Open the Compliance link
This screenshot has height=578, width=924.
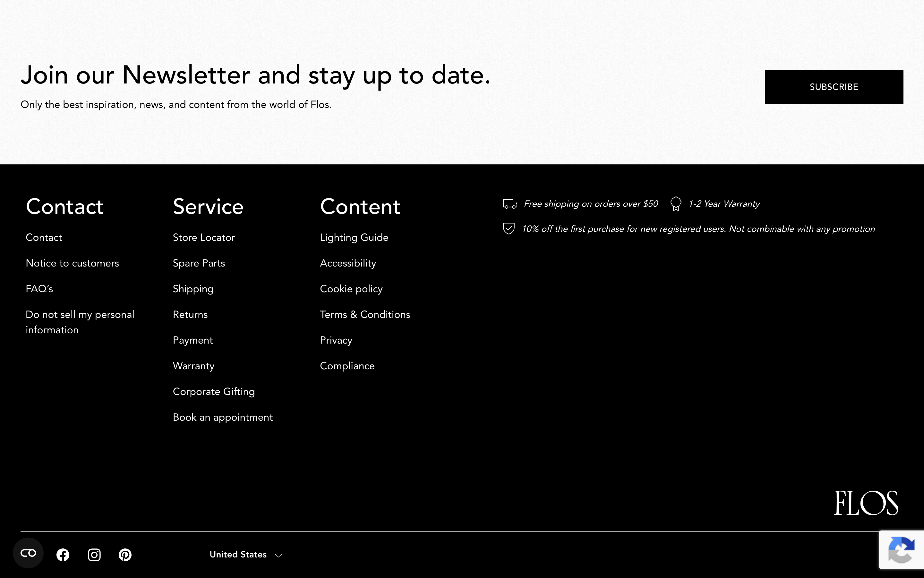pos(347,366)
